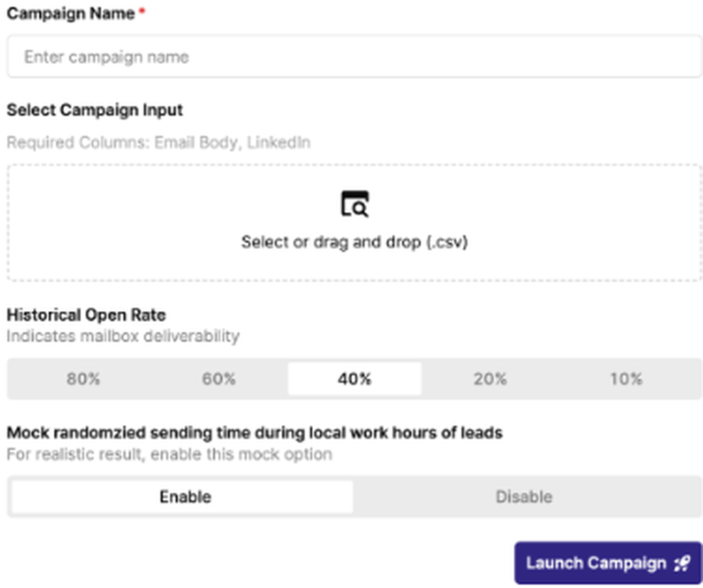Click 'Indicates mailbox deliverability' description
The width and height of the screenshot is (703, 588).
[123, 336]
